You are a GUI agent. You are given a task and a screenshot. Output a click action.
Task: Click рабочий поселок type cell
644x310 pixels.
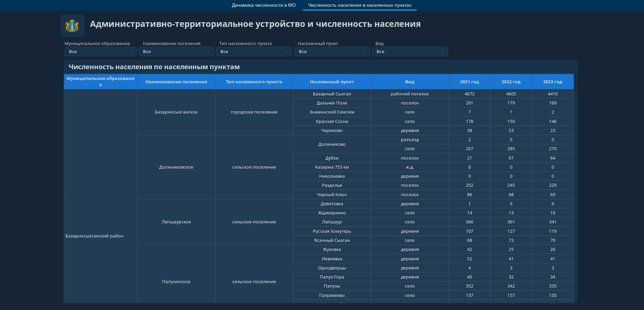tap(410, 94)
